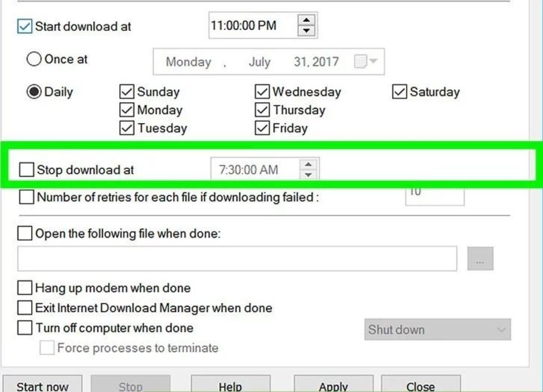
Task: Select the Once at radio button
Action: pos(34,59)
